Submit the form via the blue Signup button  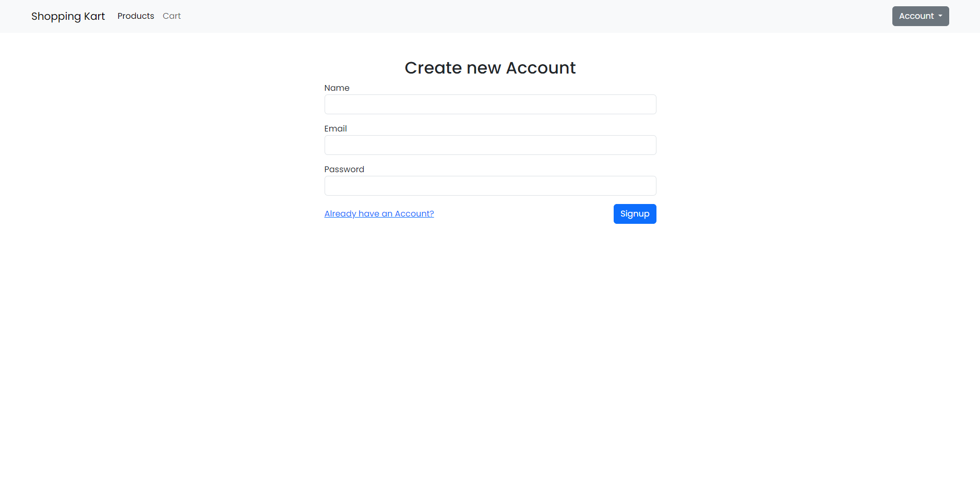(635, 213)
